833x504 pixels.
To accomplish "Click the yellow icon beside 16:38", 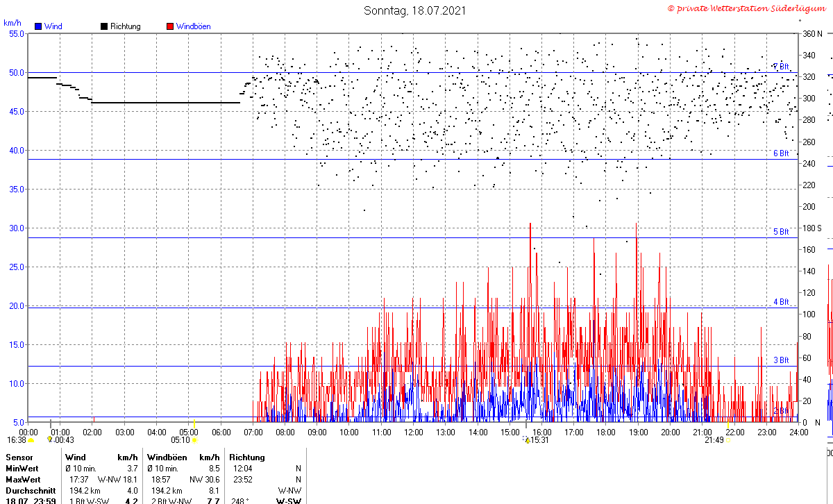I will click(31, 439).
